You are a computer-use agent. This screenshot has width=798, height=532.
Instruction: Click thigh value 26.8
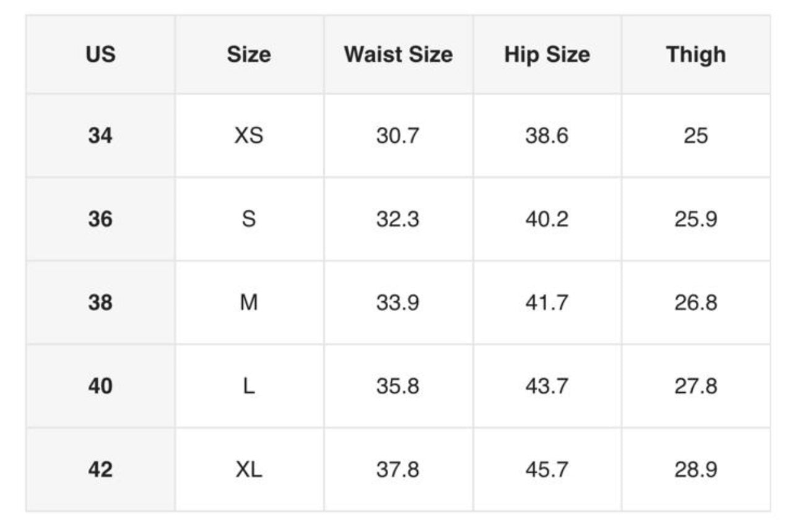(x=696, y=302)
